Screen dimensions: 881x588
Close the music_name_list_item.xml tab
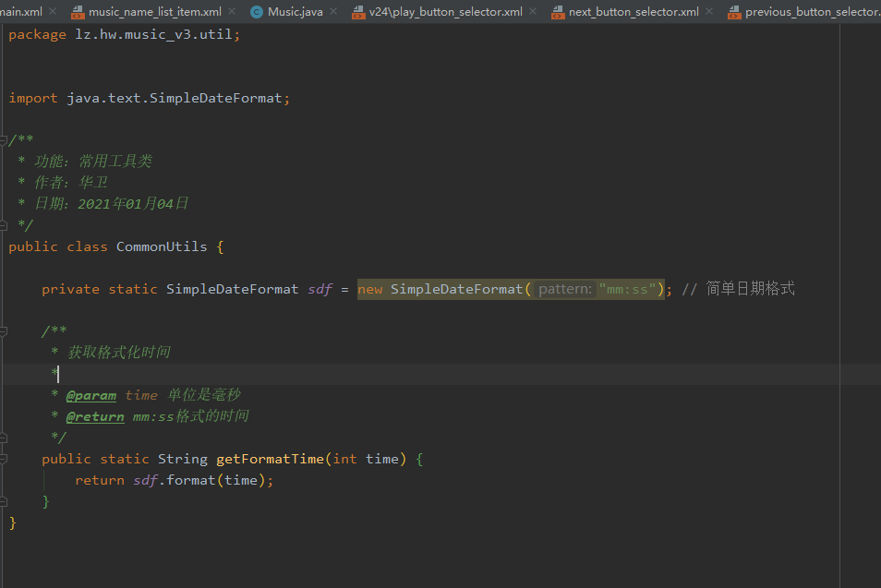(x=232, y=11)
